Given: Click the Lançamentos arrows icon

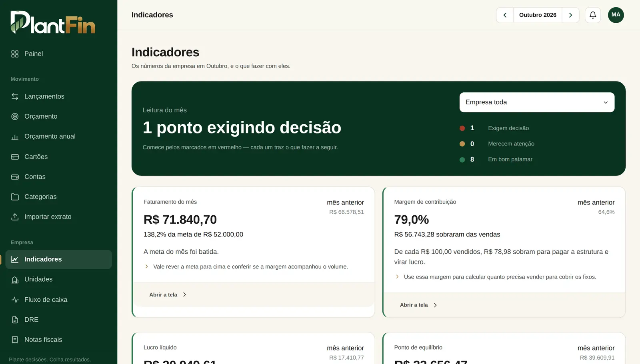Looking at the screenshot, I should 15,96.
